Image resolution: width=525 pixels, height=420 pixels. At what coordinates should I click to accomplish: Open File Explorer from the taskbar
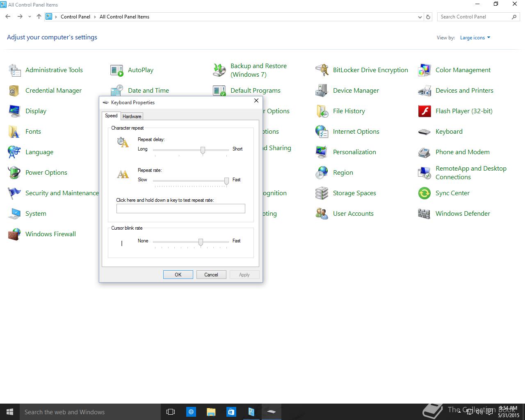(211, 412)
